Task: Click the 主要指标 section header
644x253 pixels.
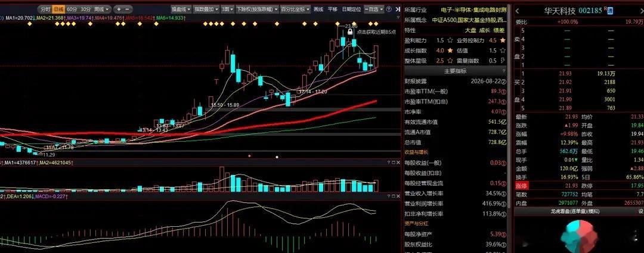Action: point(455,71)
